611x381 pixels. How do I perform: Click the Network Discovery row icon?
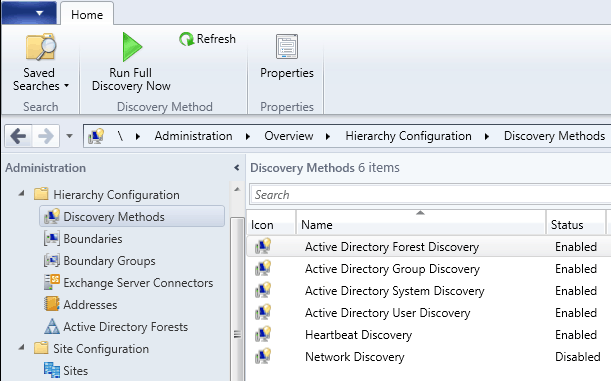point(263,356)
